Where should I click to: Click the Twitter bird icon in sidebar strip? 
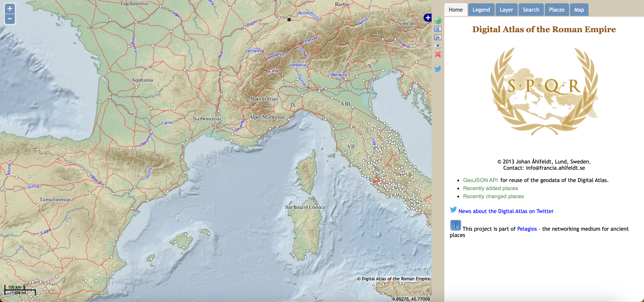438,69
